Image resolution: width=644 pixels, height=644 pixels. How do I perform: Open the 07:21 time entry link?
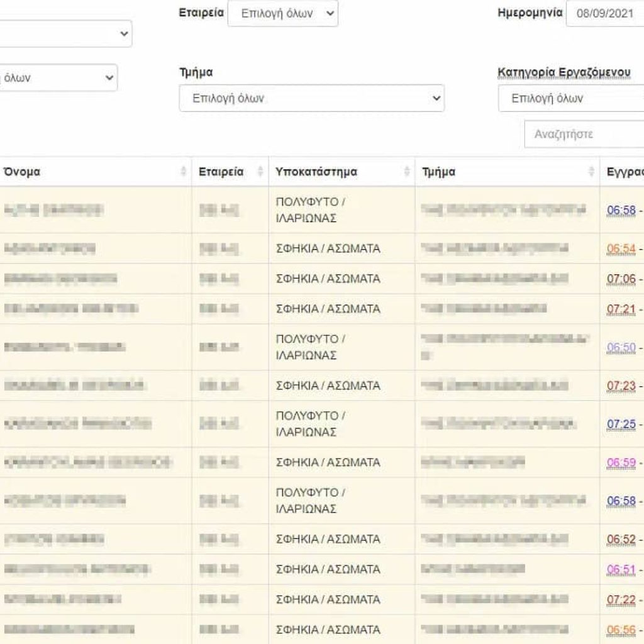621,309
